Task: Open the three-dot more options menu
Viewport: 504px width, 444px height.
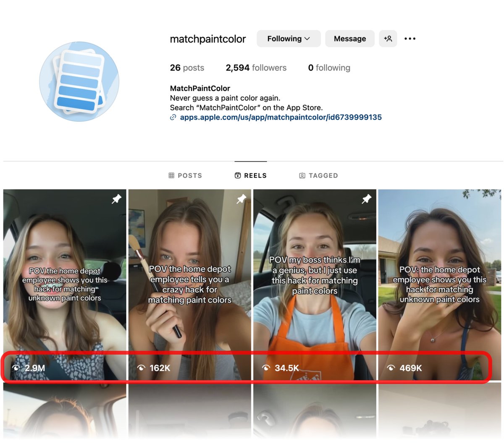Action: [x=410, y=39]
